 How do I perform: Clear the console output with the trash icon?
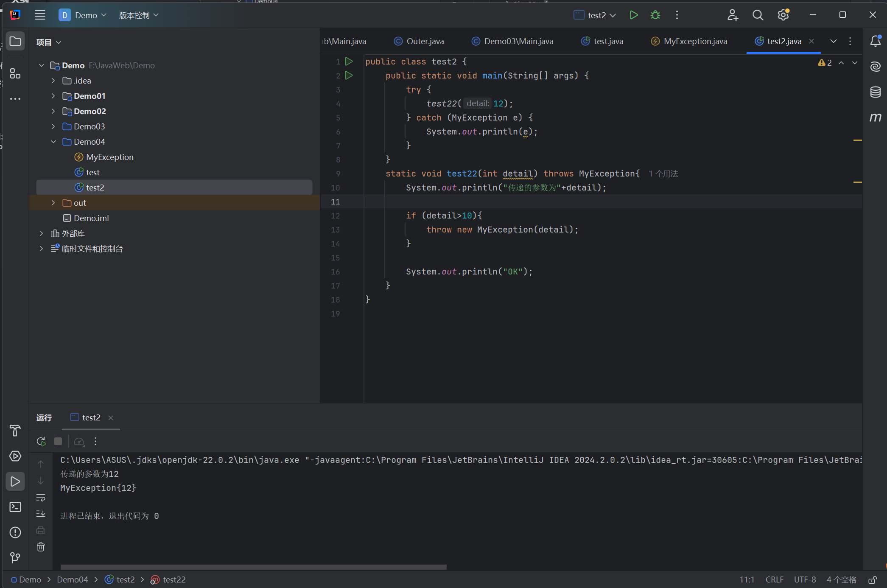pos(41,547)
